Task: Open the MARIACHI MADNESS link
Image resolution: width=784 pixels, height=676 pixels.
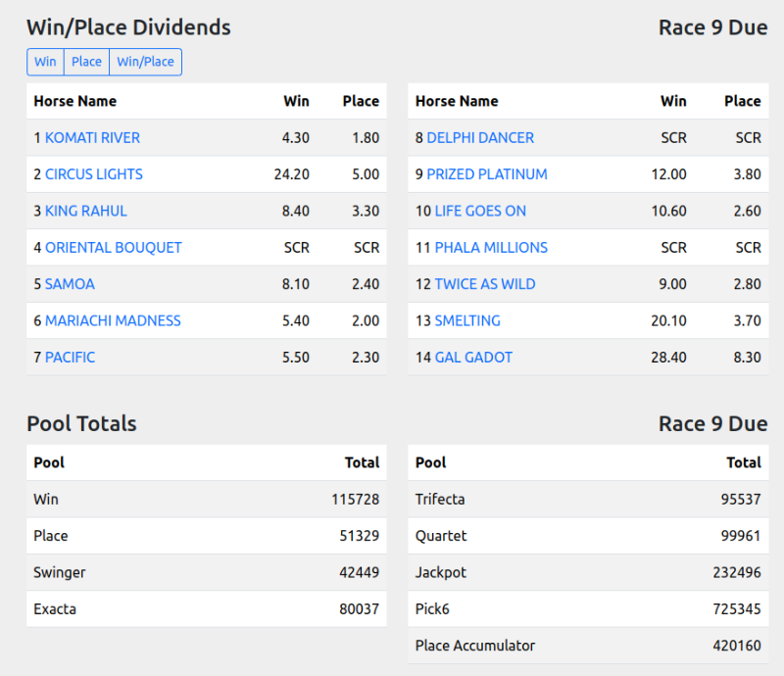Action: (x=113, y=320)
